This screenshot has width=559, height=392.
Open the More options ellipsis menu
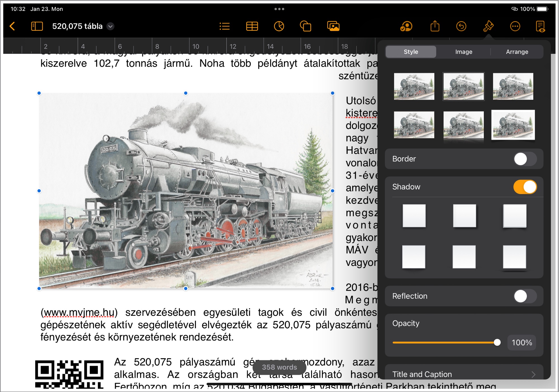pos(515,26)
